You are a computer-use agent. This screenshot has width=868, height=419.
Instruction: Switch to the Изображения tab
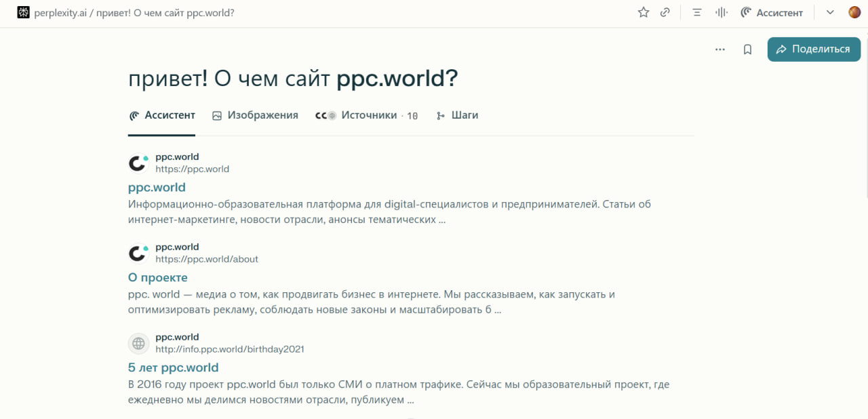tap(256, 115)
